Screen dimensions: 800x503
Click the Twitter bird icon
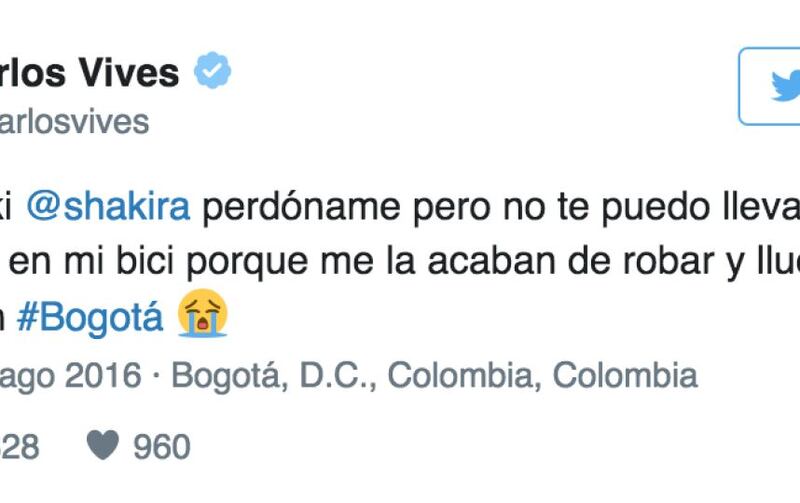[x=786, y=85]
